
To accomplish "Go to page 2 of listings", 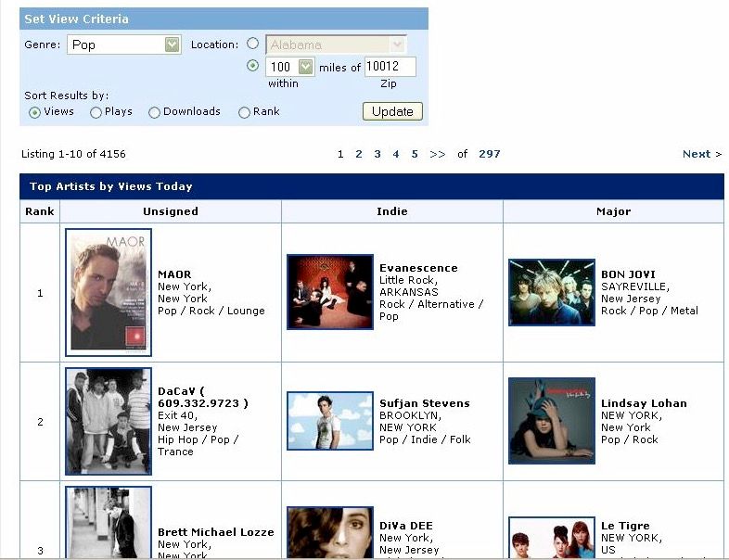I will click(x=359, y=154).
